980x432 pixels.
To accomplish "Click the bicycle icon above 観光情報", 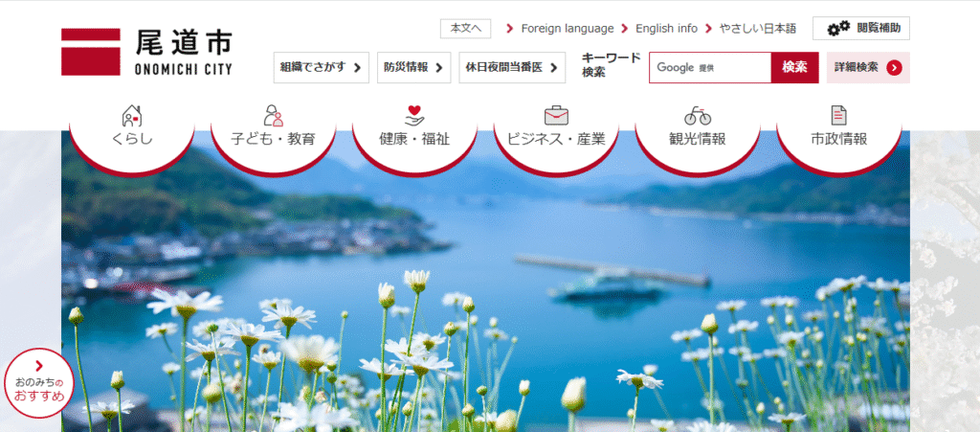I will click(x=698, y=116).
